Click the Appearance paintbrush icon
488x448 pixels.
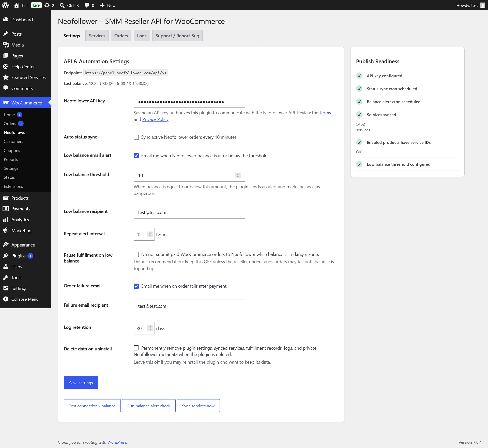(6, 245)
